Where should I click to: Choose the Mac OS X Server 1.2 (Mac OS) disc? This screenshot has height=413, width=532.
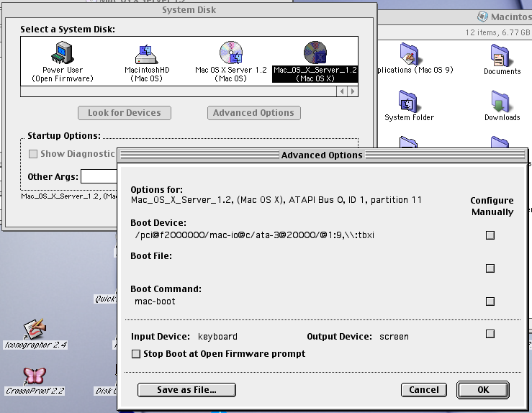pyautogui.click(x=230, y=54)
